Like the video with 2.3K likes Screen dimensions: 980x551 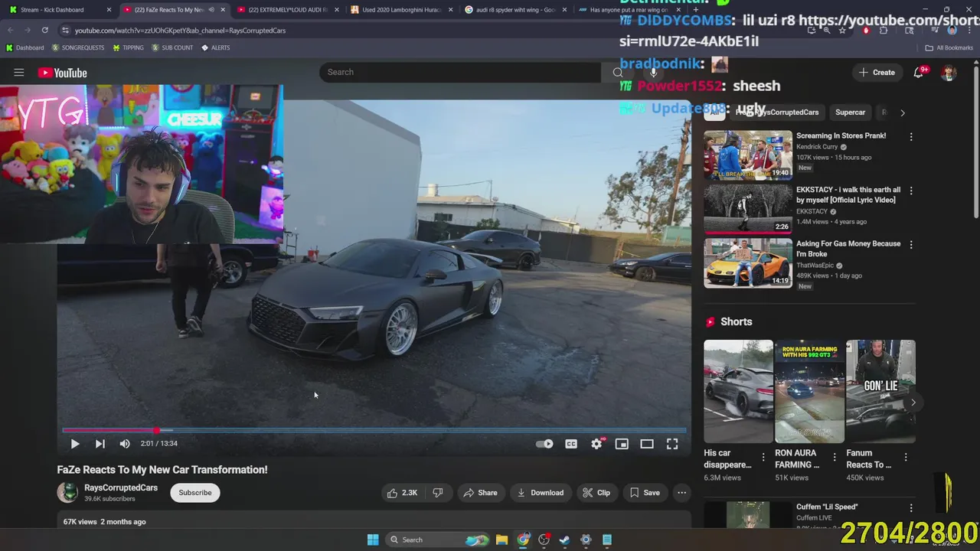pyautogui.click(x=403, y=493)
